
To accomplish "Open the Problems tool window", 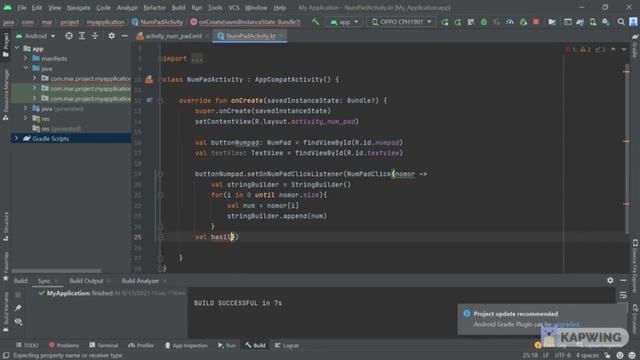I will point(64,345).
